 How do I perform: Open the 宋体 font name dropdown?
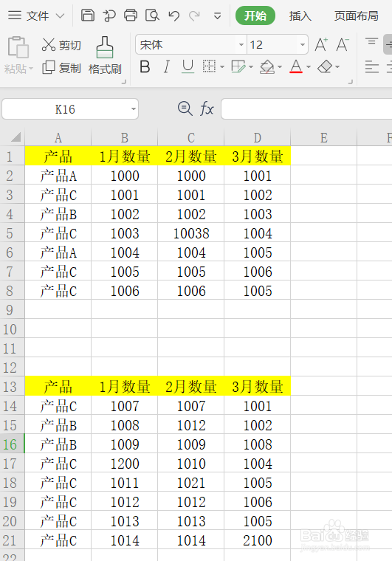(241, 45)
